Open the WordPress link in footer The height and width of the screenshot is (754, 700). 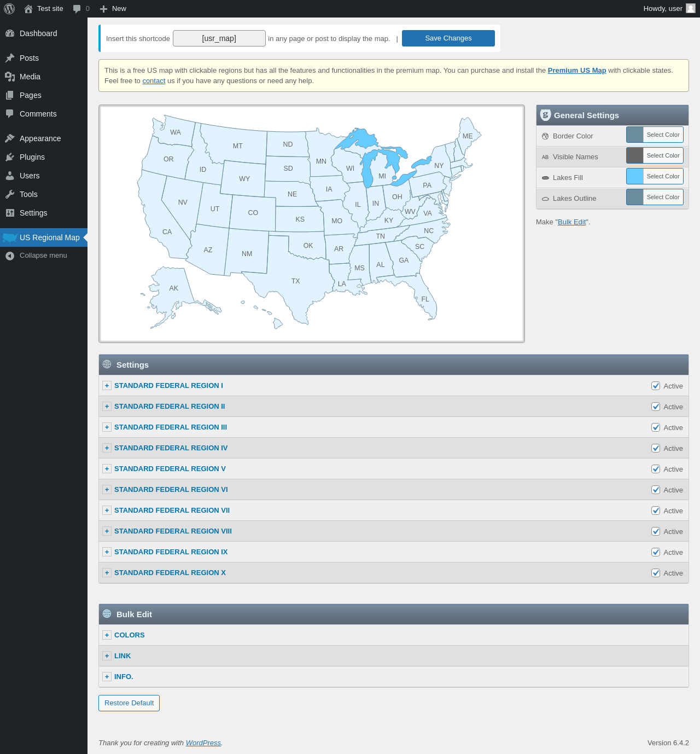(x=203, y=743)
